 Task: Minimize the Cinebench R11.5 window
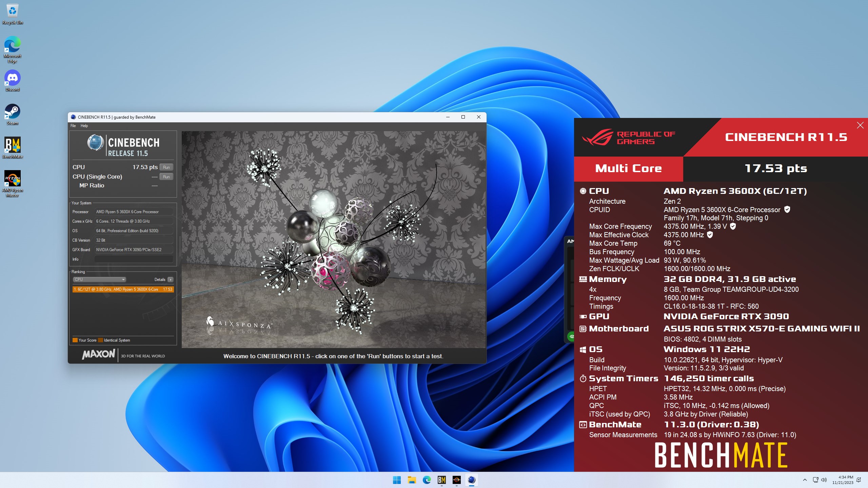[448, 117]
